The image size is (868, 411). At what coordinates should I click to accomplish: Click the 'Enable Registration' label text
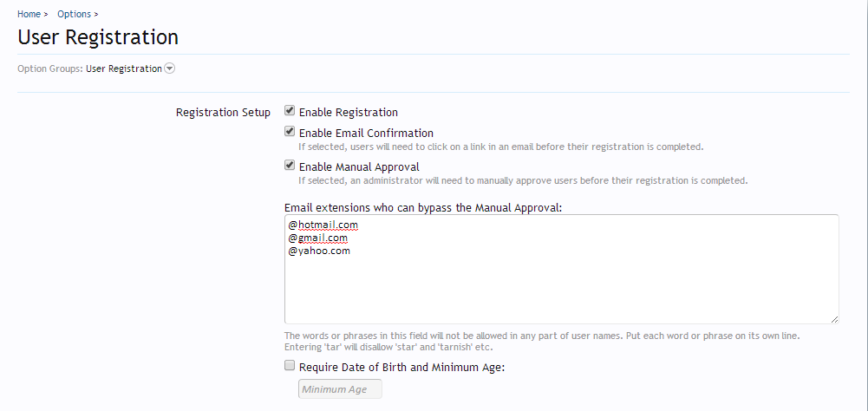pos(349,113)
